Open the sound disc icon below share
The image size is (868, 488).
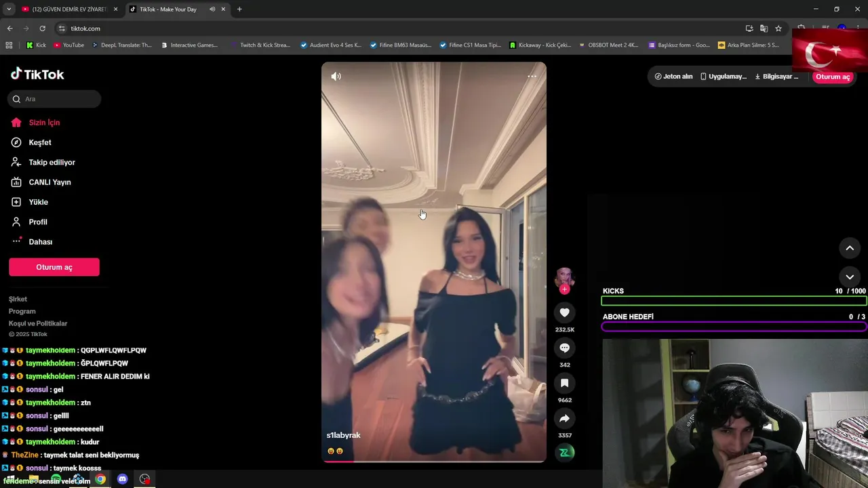coord(564,452)
